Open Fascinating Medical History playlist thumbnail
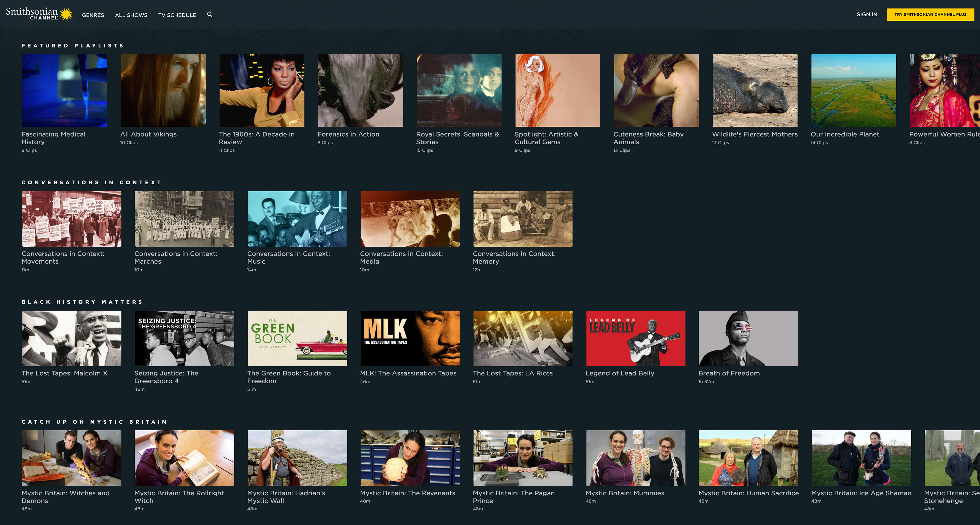The width and height of the screenshot is (980, 525). point(65,91)
